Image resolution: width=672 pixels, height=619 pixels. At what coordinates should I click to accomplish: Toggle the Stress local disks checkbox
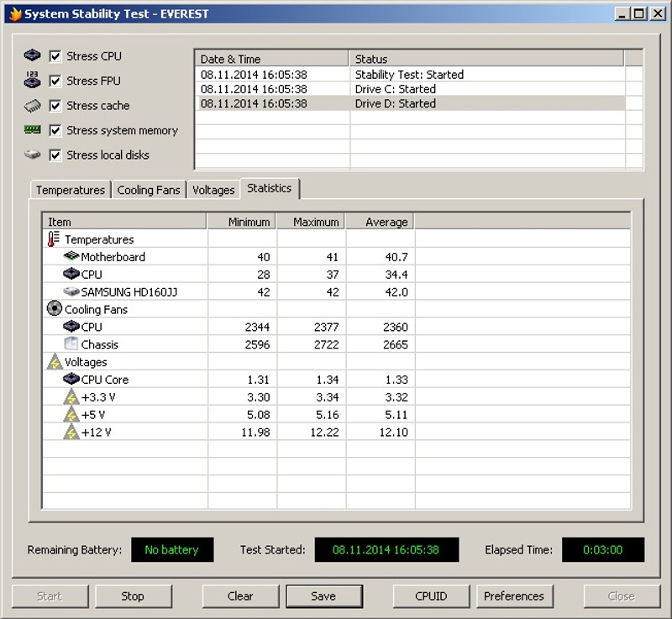pos(55,155)
